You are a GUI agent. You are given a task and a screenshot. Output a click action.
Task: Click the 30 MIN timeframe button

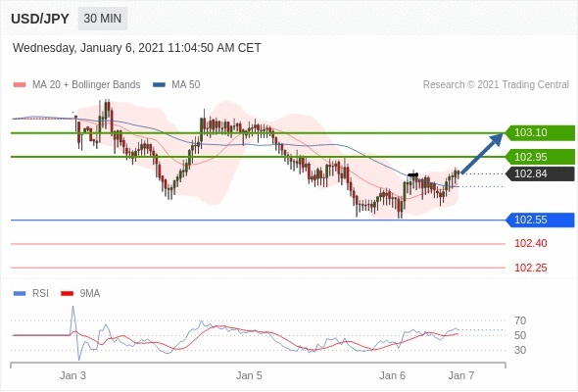pos(103,19)
